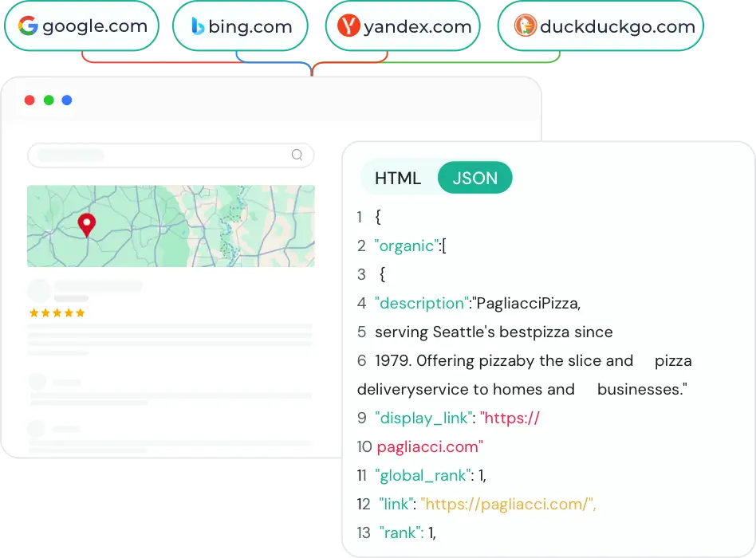Click the five-star rating row
This screenshot has height=558, width=756.
tap(57, 312)
